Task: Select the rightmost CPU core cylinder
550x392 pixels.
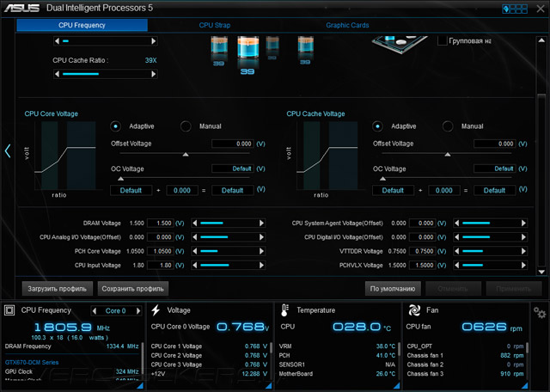Action: pyautogui.click(x=306, y=45)
